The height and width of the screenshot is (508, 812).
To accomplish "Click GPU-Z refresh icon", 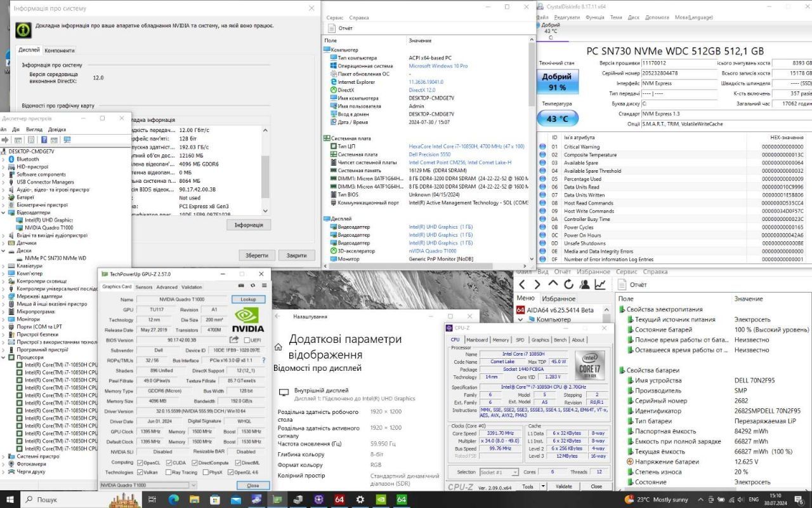I will [253, 286].
